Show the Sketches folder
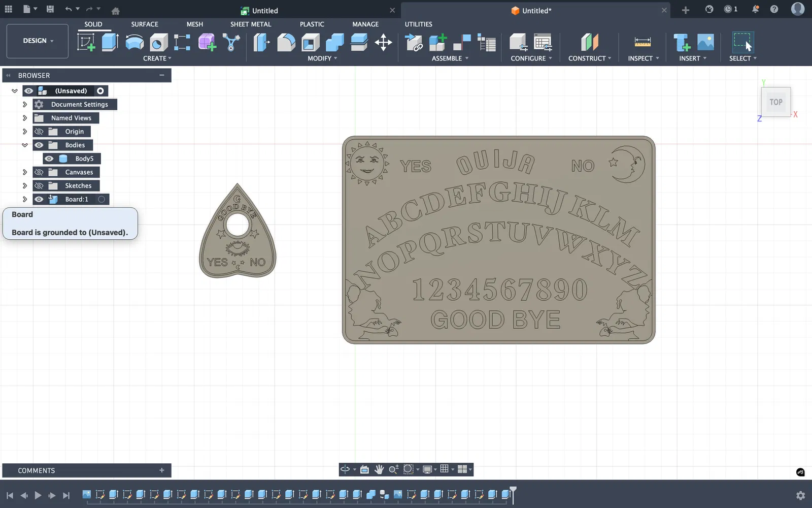This screenshot has height=508, width=812. coord(39,186)
